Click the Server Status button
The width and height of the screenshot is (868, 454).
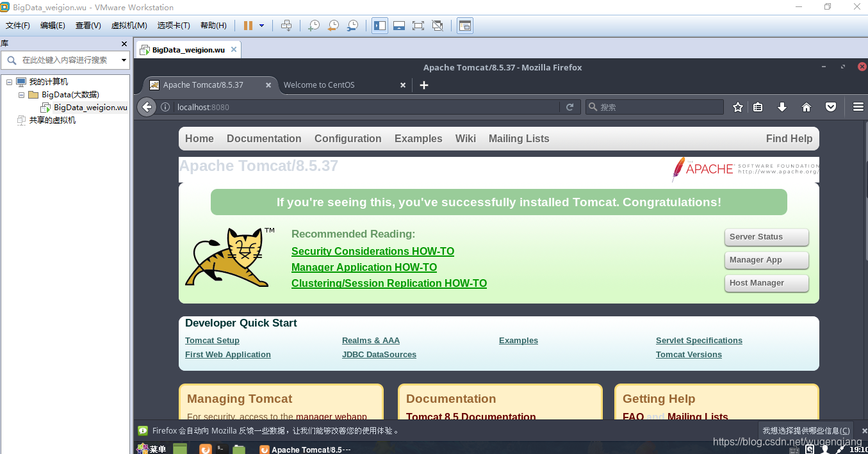pyautogui.click(x=767, y=237)
